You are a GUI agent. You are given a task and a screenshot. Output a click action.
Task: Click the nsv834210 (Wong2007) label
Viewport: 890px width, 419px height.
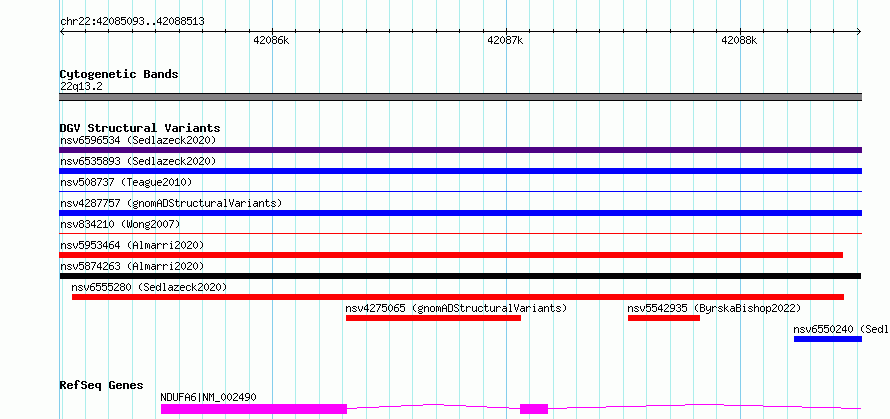coord(120,224)
